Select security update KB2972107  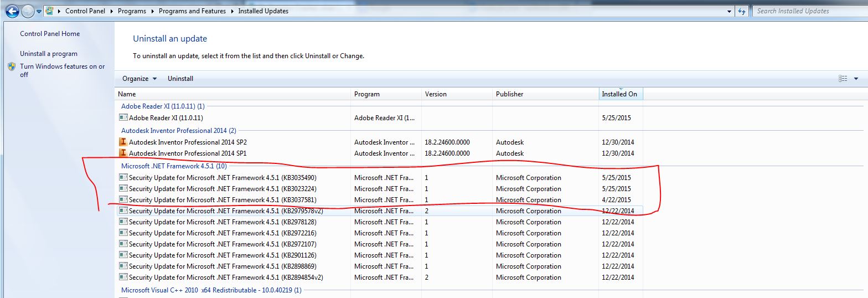380,244
